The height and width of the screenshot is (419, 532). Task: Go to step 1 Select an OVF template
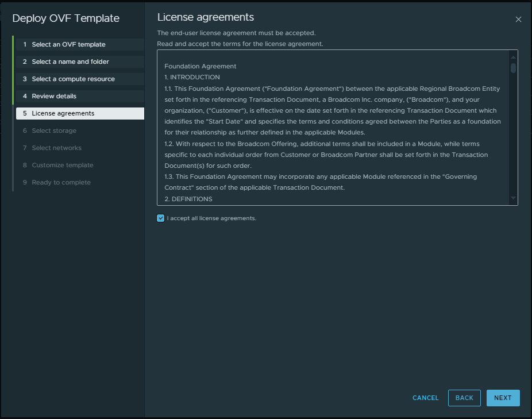tap(68, 44)
